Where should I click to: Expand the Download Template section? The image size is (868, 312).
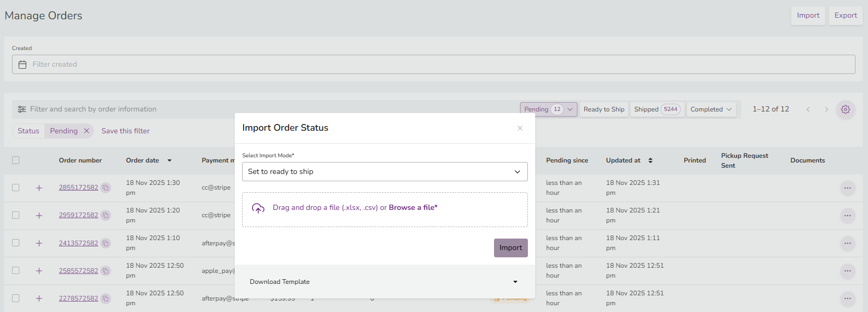(x=384, y=282)
